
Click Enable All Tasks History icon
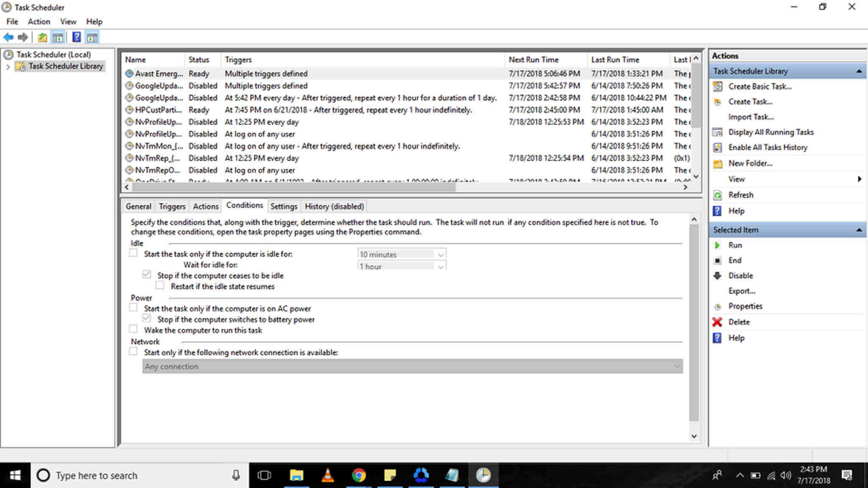(x=717, y=147)
